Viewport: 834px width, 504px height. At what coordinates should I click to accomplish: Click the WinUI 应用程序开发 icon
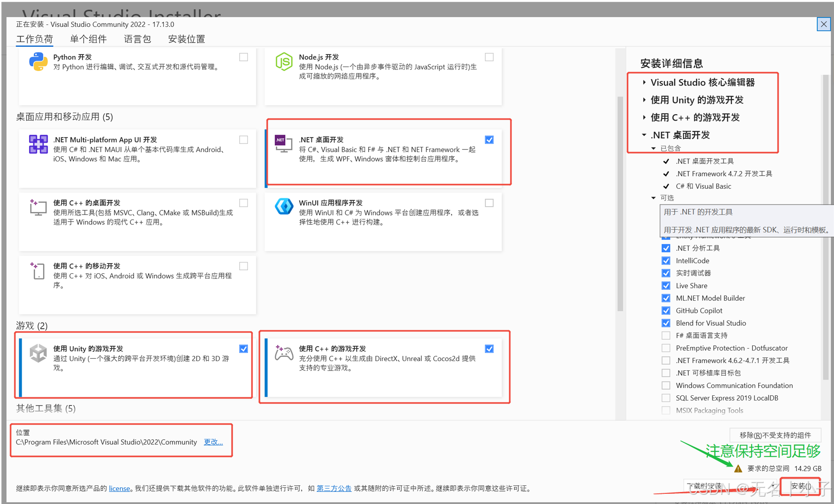(284, 206)
